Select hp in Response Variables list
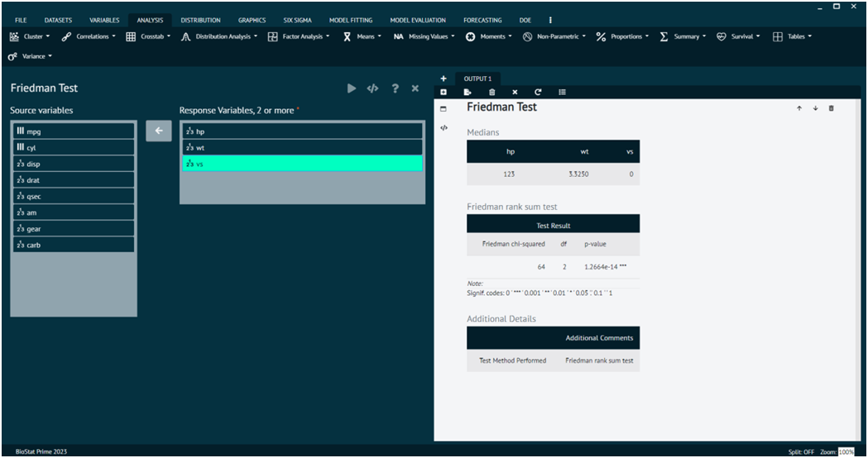Screen dimensions: 868x458 [302, 131]
